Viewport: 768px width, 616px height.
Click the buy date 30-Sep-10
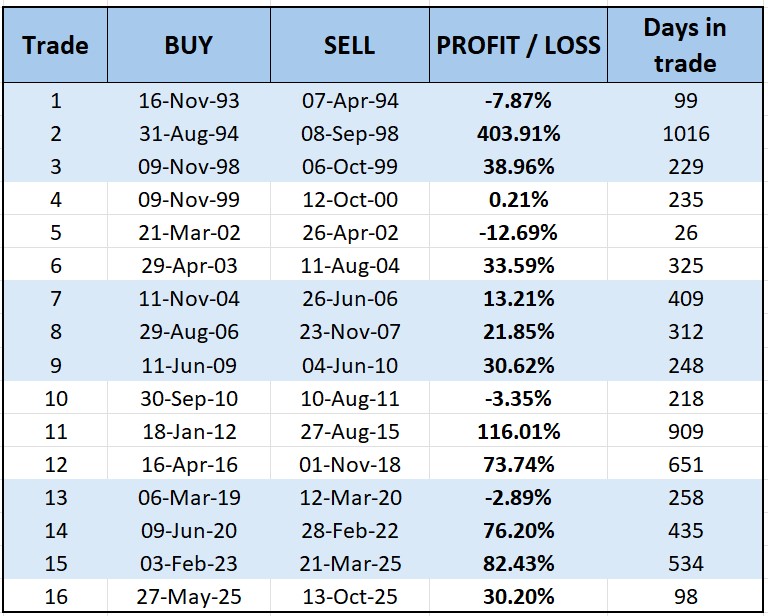pyautogui.click(x=189, y=399)
